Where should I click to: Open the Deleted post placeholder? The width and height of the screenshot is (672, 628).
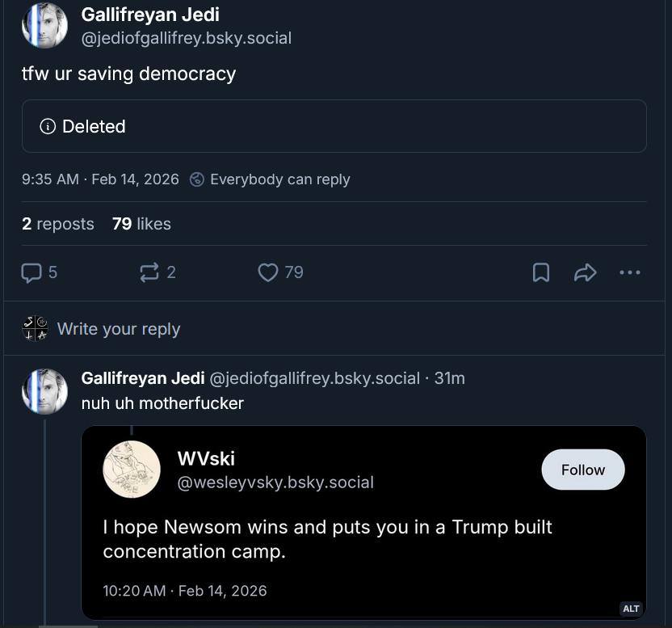coord(334,126)
